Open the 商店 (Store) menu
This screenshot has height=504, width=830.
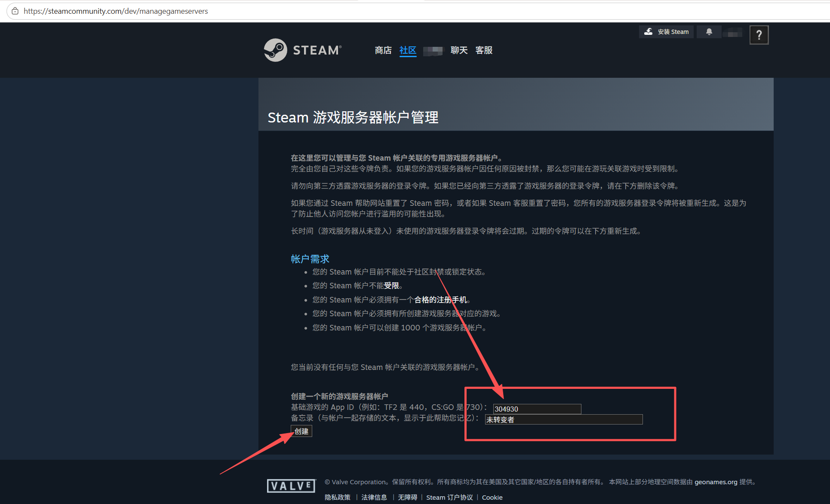[383, 50]
